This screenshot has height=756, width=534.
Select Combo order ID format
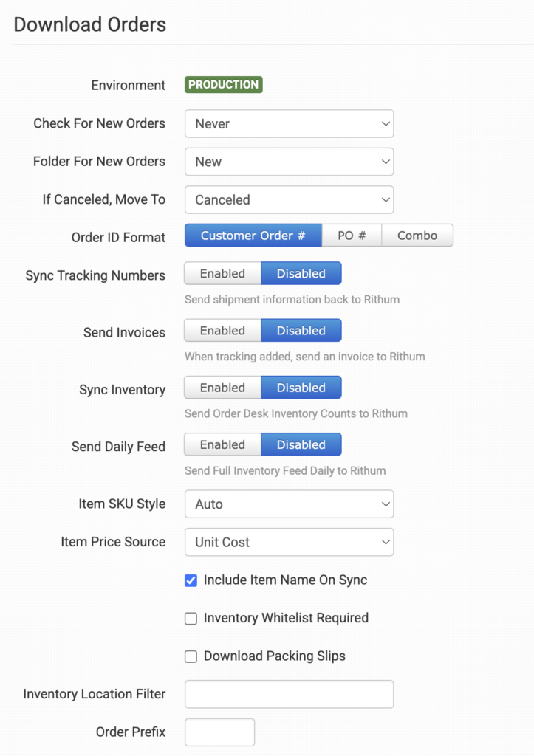[417, 236]
